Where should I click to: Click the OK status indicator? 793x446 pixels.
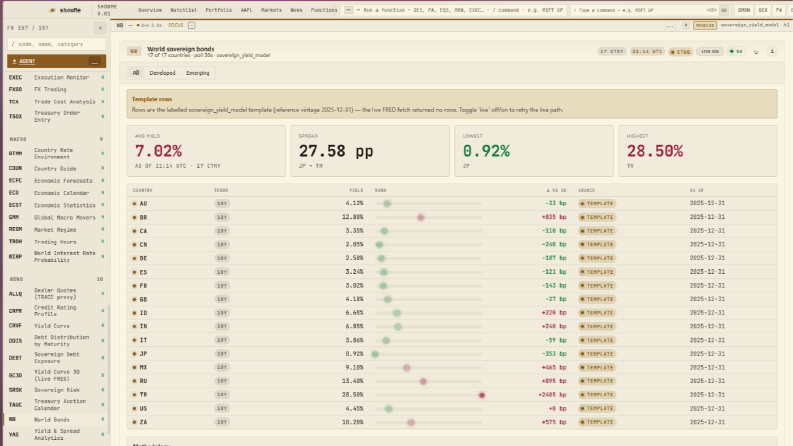tap(736, 52)
